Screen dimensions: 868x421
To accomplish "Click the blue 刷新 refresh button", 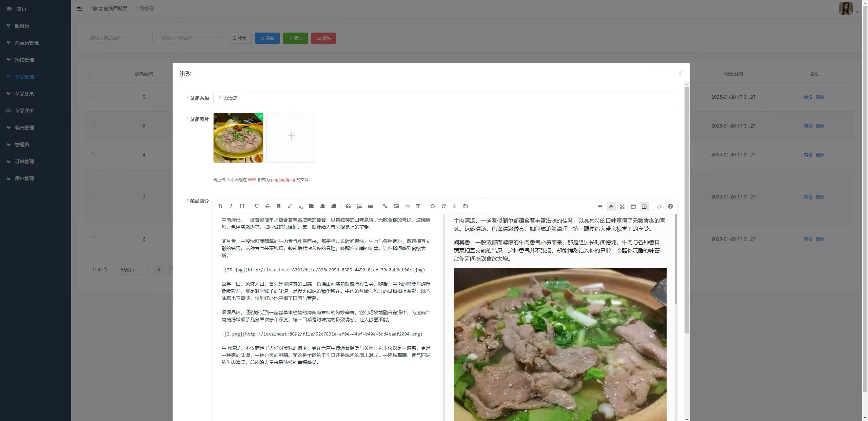I will [267, 38].
